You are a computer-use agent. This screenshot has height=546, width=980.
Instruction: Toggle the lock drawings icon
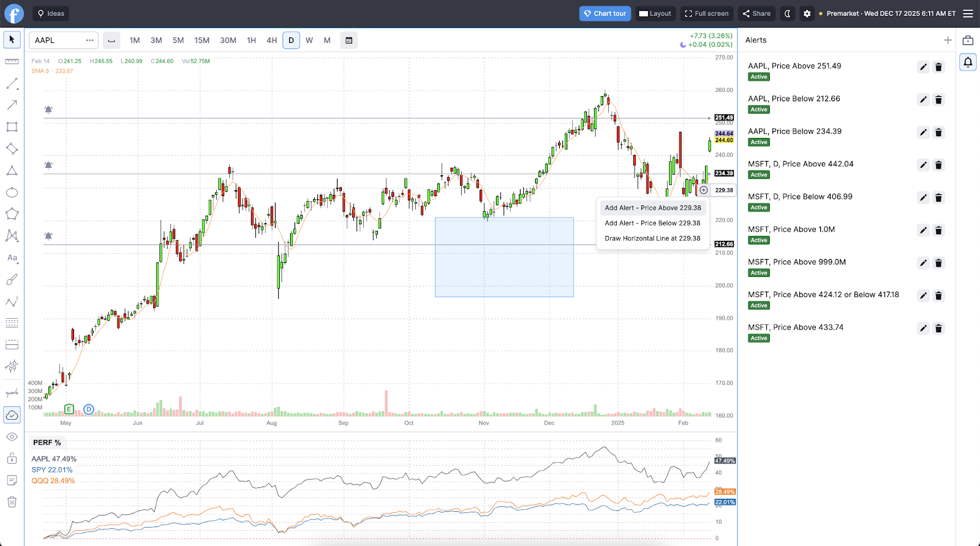coord(12,458)
